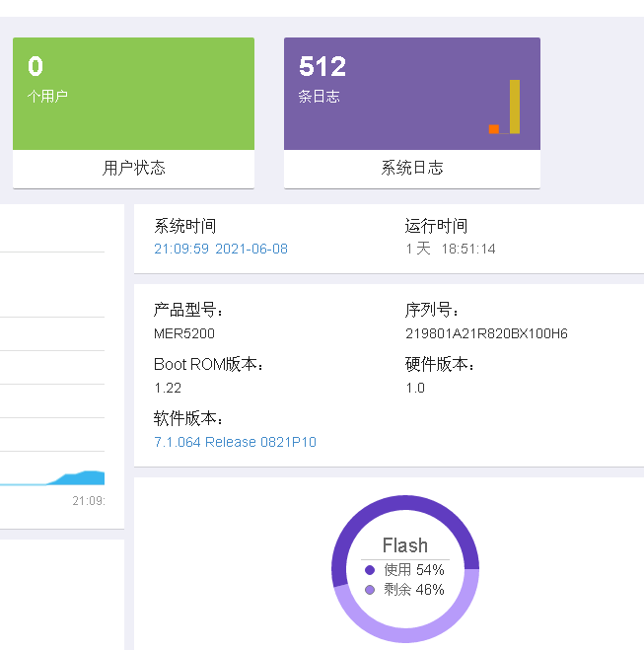Open the 系统日志 panel label
The width and height of the screenshot is (644, 650).
412,168
